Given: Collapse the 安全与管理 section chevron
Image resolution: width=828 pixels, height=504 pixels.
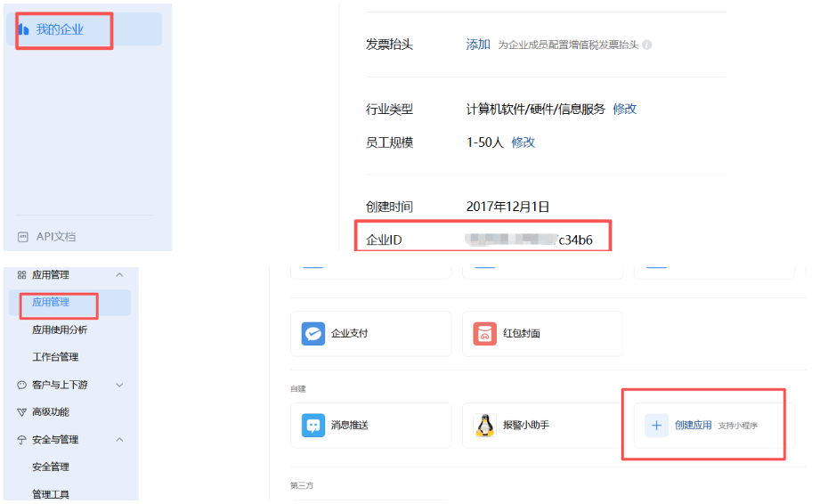Looking at the screenshot, I should [120, 440].
